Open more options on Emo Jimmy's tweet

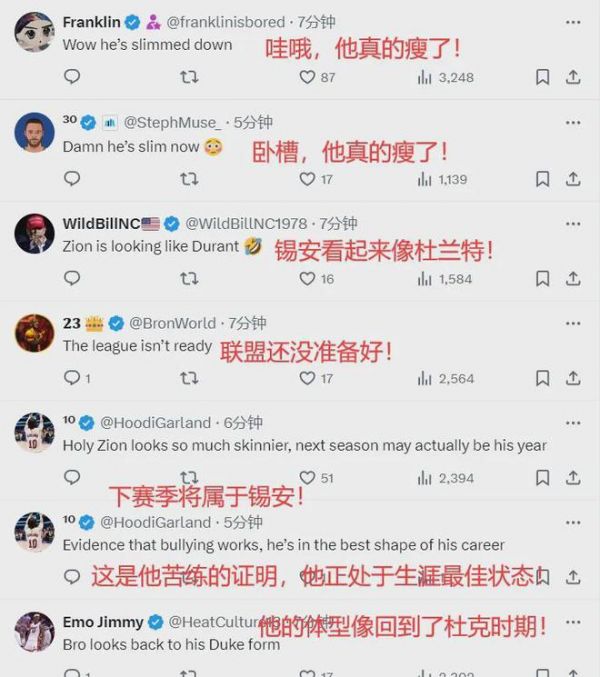coord(573,623)
